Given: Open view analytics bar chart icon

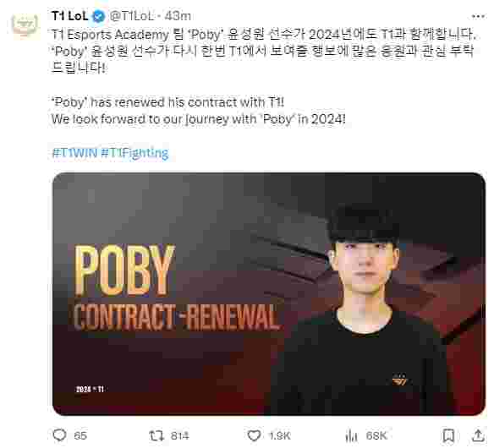Looking at the screenshot, I should click(x=351, y=435).
